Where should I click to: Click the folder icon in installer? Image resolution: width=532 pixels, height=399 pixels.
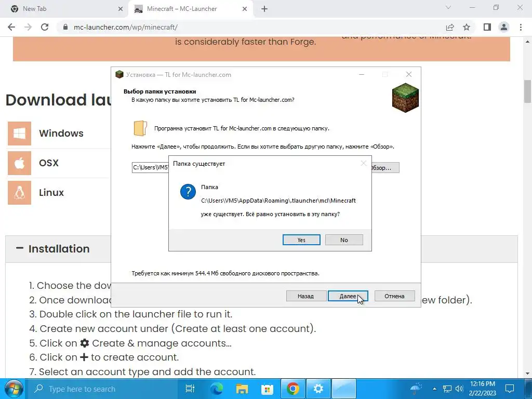[x=140, y=129]
